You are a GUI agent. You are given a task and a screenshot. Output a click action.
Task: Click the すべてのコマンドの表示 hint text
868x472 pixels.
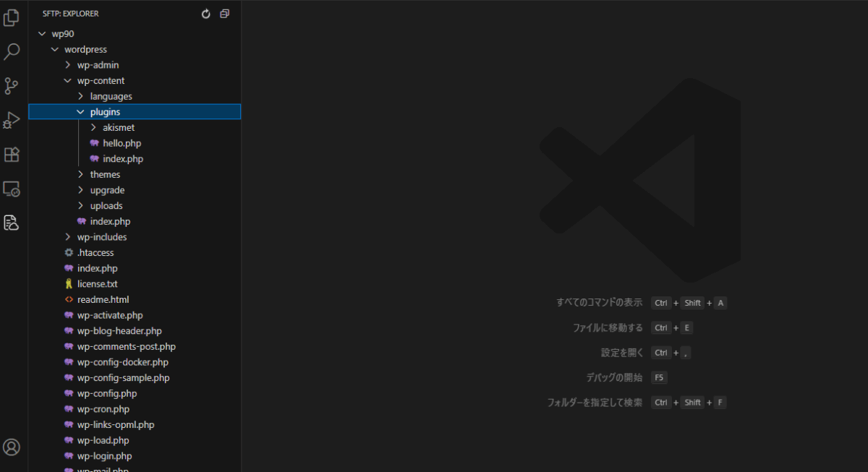pos(599,303)
